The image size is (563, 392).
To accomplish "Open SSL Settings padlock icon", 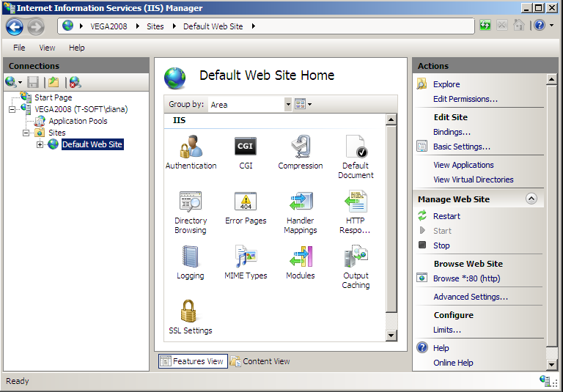I will (x=190, y=311).
